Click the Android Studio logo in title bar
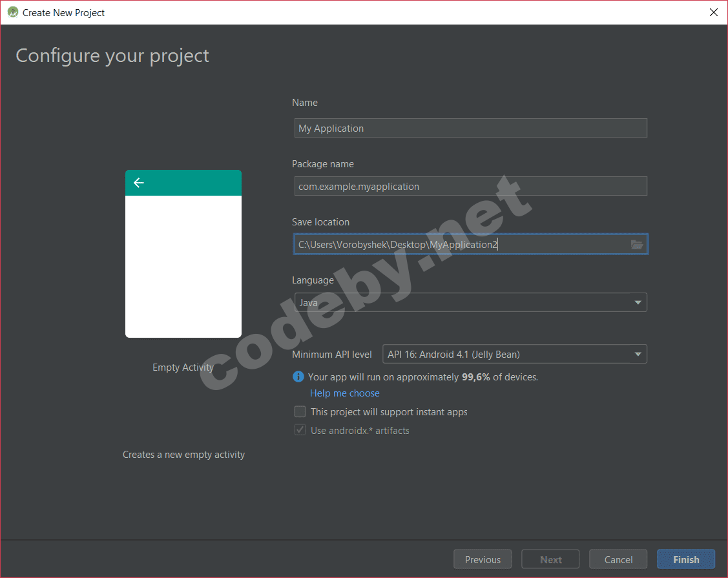 coord(12,12)
